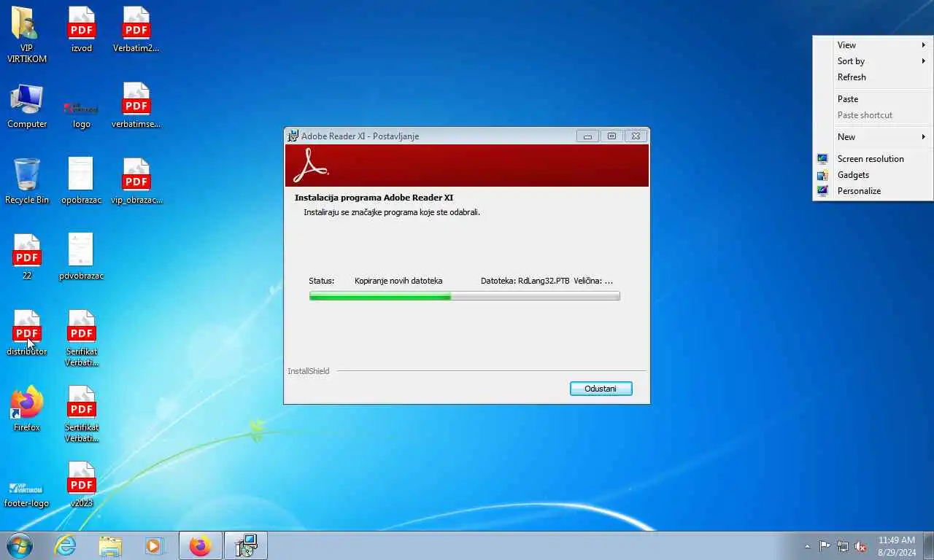Open the Action Center flag icon

(x=825, y=546)
